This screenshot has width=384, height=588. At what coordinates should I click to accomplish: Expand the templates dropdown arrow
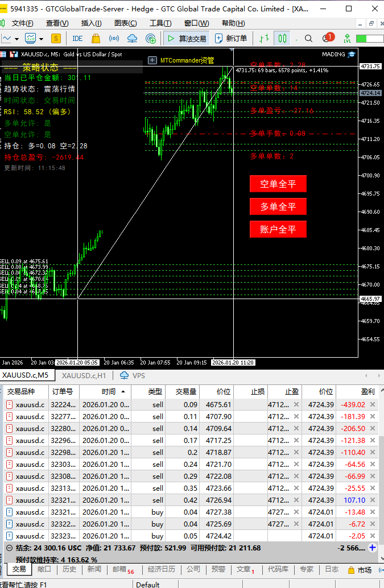tap(42, 39)
